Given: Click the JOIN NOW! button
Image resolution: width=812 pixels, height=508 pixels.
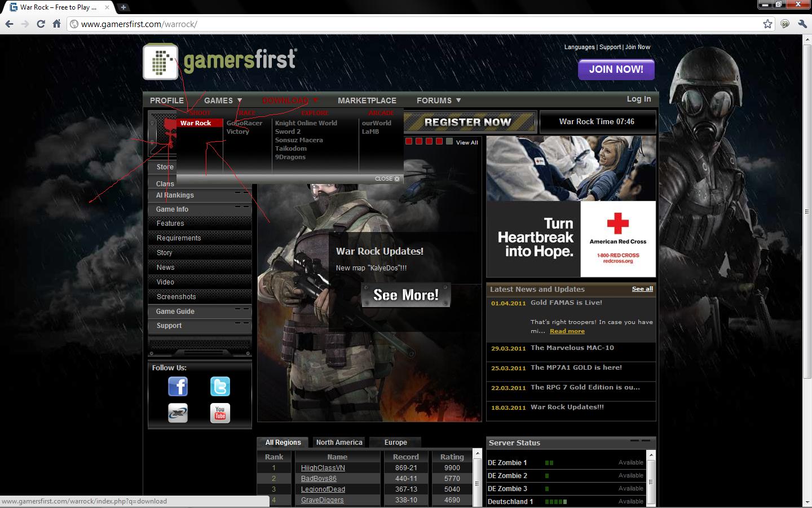Looking at the screenshot, I should pos(616,69).
